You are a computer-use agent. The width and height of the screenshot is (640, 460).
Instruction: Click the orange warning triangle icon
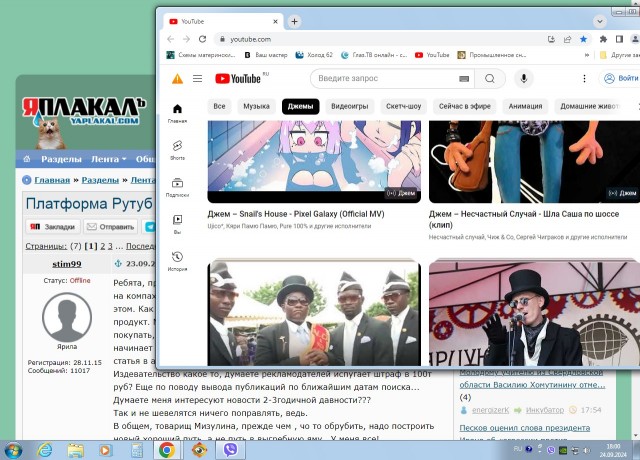177,78
